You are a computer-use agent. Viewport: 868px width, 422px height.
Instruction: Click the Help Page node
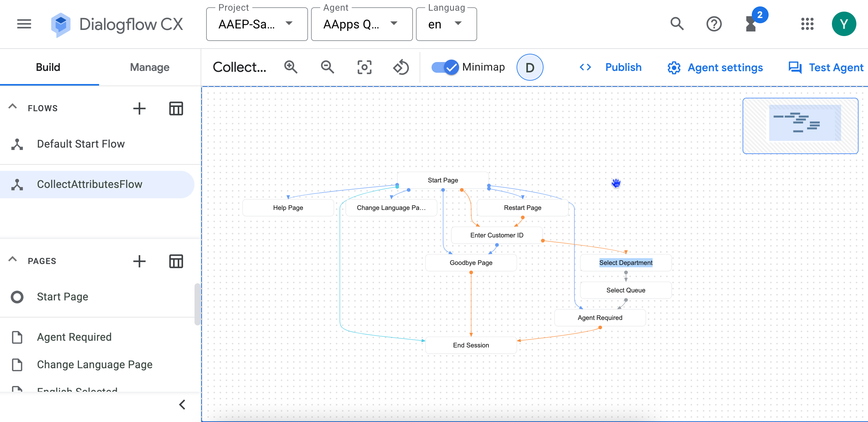[x=288, y=207]
